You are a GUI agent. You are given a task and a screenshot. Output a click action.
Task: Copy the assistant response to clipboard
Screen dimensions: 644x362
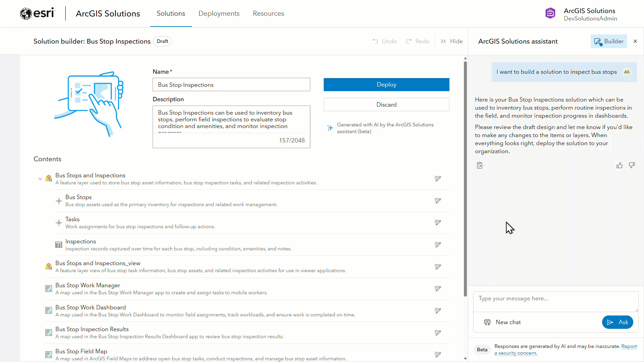point(480,165)
